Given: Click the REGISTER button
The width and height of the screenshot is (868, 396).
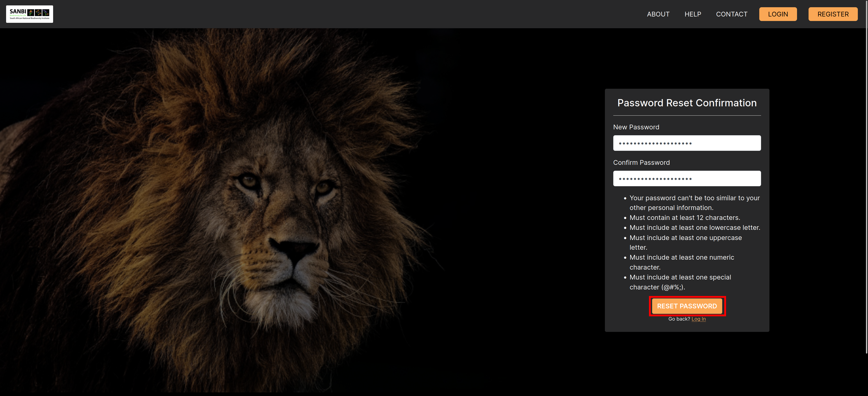Looking at the screenshot, I should pyautogui.click(x=833, y=14).
